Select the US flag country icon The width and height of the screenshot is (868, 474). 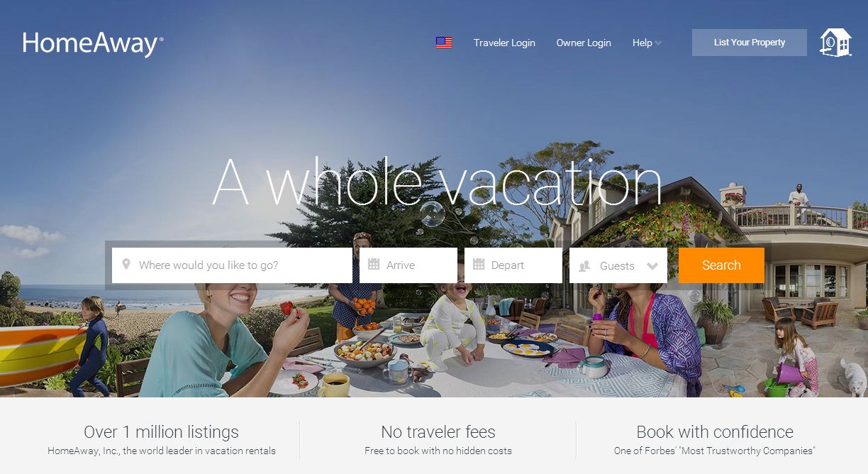444,43
